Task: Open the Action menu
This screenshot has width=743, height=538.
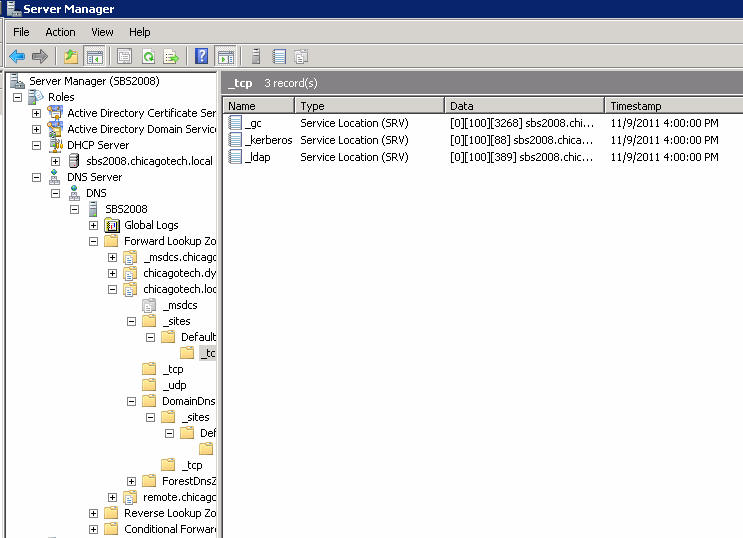Action: [x=60, y=32]
